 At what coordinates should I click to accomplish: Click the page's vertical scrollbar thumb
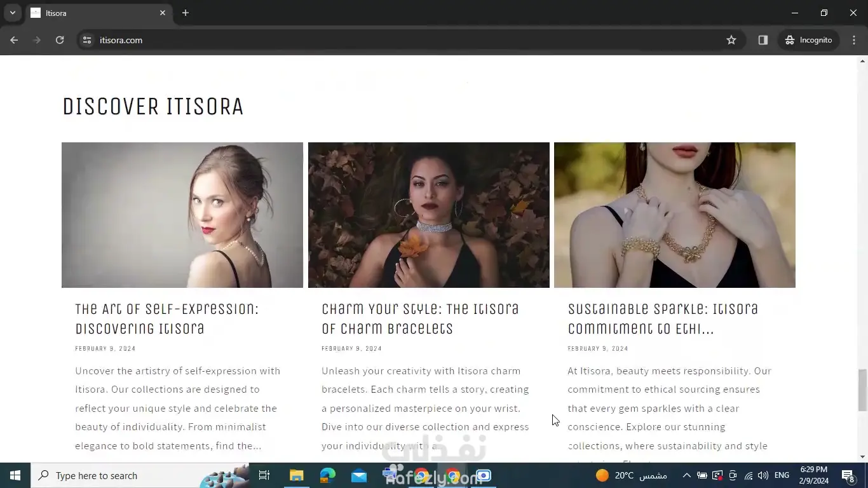coord(862,390)
